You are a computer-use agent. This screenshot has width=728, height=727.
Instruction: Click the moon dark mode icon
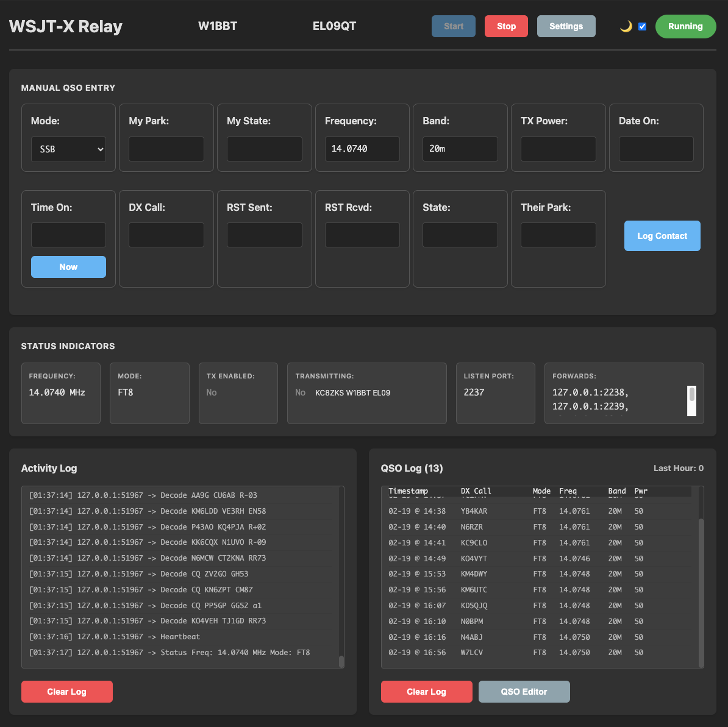624,26
